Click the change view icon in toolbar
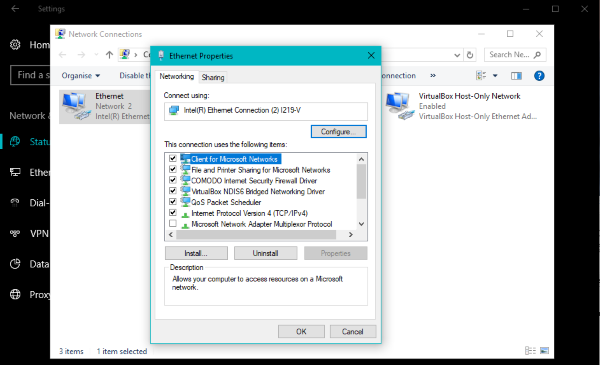 481,75
